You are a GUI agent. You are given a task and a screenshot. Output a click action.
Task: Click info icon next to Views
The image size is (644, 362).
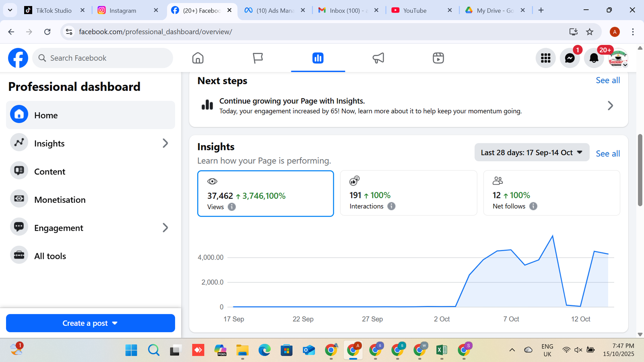click(x=232, y=207)
